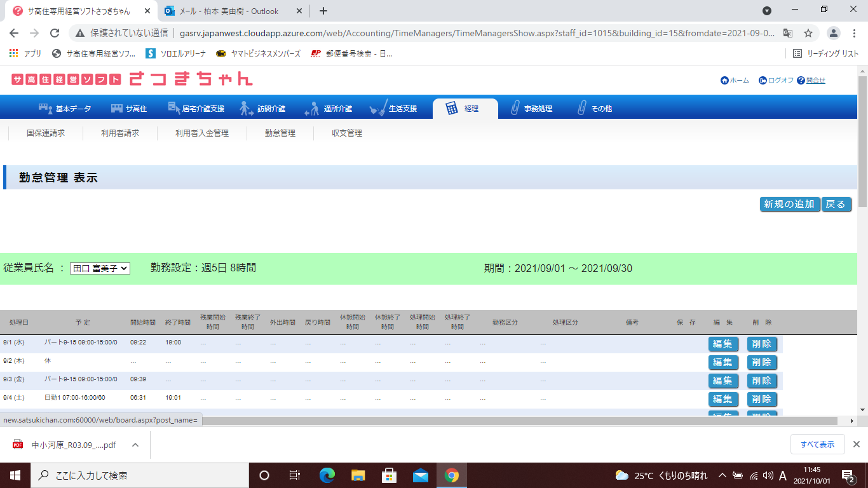
Task: Click the ログオフ logoff icon
Action: 763,81
